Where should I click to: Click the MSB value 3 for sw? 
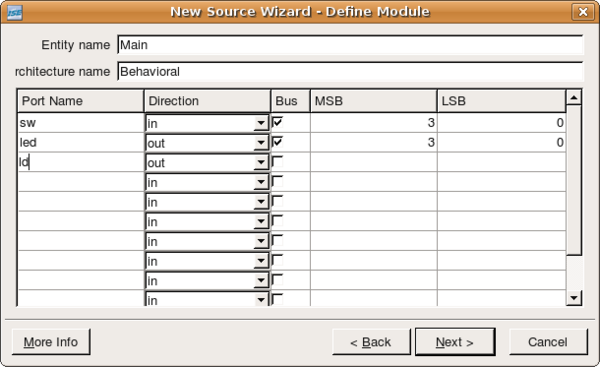[373, 123]
